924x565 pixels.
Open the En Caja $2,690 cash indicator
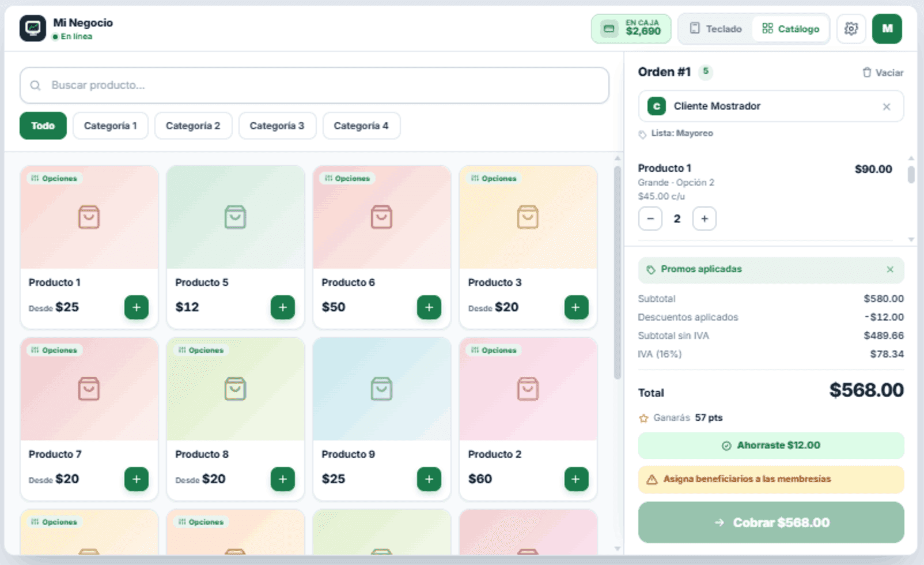point(631,29)
